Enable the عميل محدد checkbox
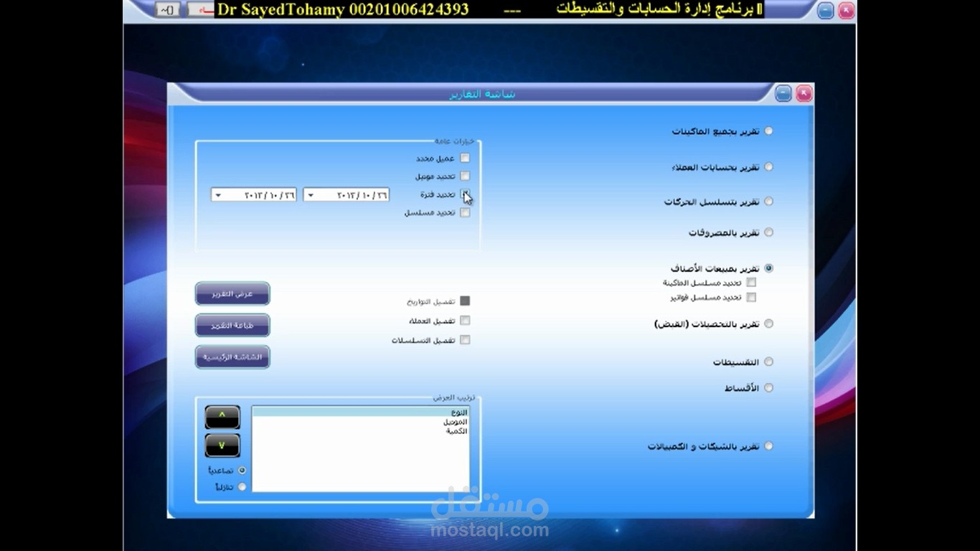Screen dimensions: 980x551 [465, 158]
